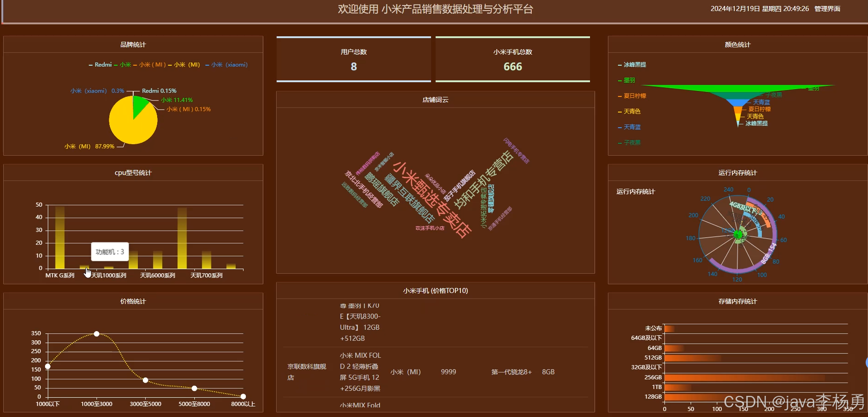Viewport: 868px width, 417px height.
Task: Select the 1000以下 point on price line
Action: (47, 366)
